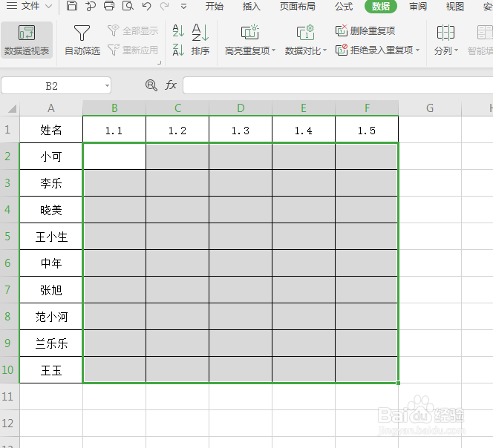Click the cell containing 王玉
The width and height of the screenshot is (493, 448).
[x=51, y=370]
